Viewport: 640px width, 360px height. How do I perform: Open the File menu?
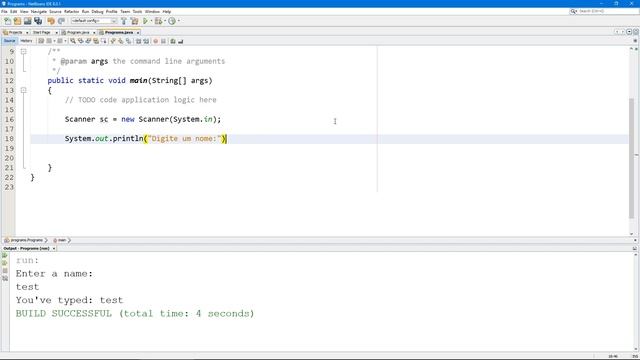[4, 11]
